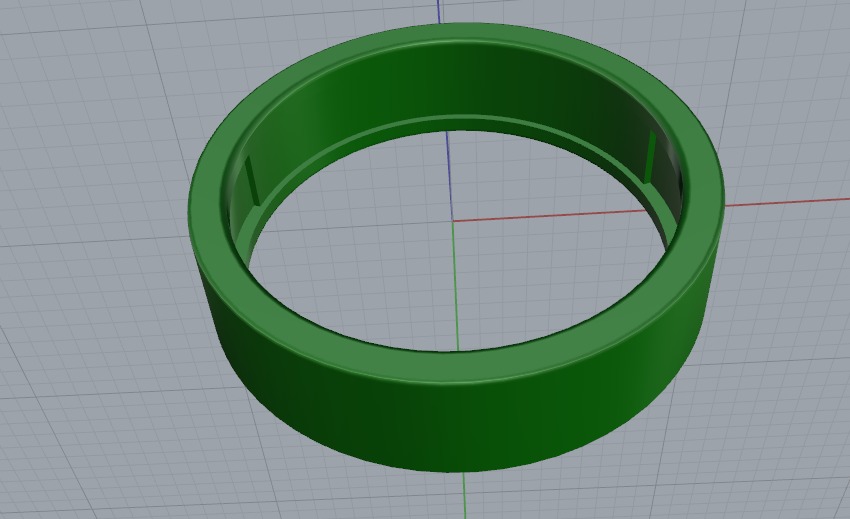Pick the vertical rib on the ring's left inner wall
Screen dimensions: 850x519
click(x=252, y=182)
